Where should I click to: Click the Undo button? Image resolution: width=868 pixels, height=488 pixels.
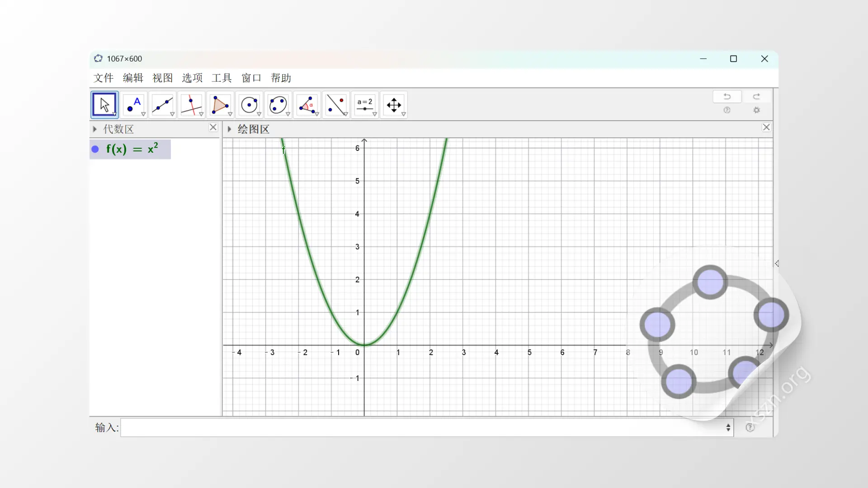[727, 96]
